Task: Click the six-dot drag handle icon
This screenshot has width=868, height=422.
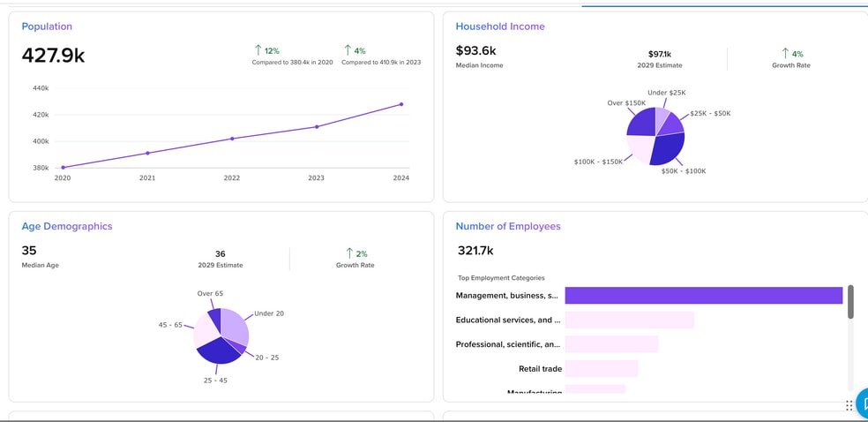Action: [x=849, y=405]
